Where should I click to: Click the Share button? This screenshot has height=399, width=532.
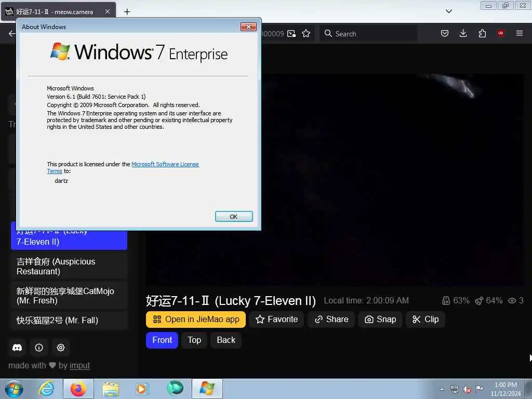[331, 320]
